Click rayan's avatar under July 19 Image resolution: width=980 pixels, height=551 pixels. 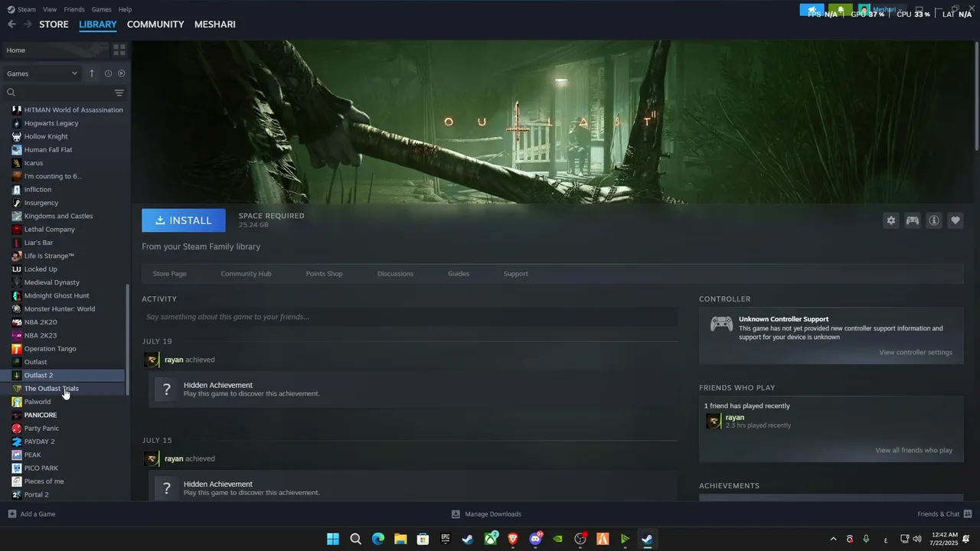[152, 360]
